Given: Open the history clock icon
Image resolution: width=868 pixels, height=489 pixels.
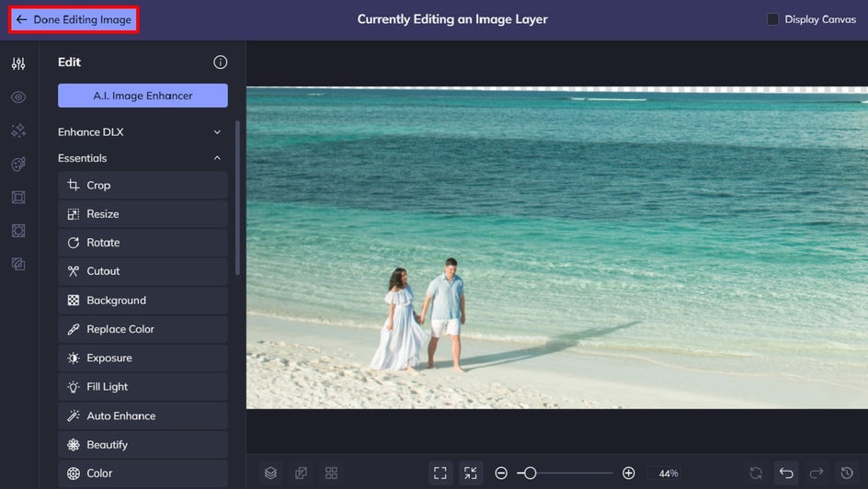Looking at the screenshot, I should [847, 473].
